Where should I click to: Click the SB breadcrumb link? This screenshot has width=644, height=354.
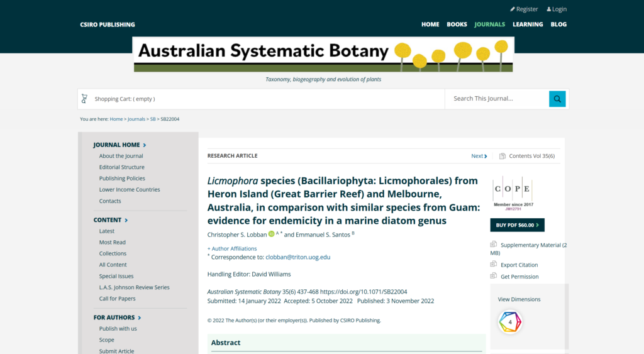point(153,119)
